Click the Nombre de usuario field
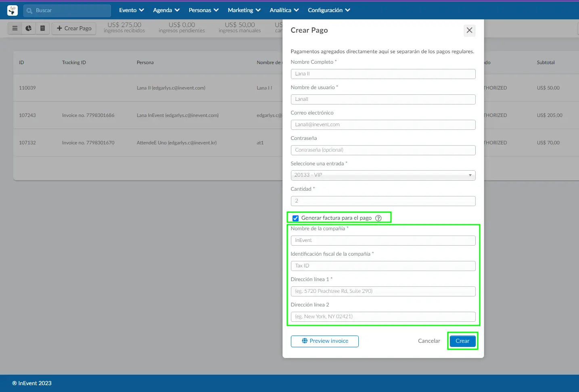This screenshot has height=392, width=579. coord(383,99)
